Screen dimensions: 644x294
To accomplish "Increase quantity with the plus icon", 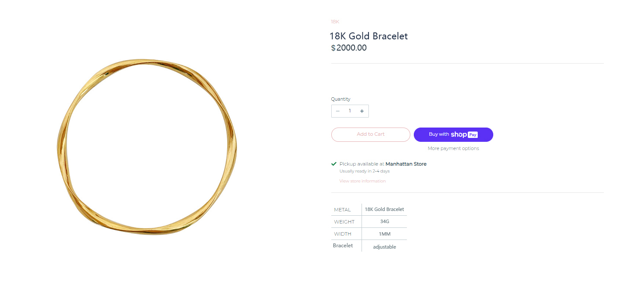I will [x=362, y=111].
